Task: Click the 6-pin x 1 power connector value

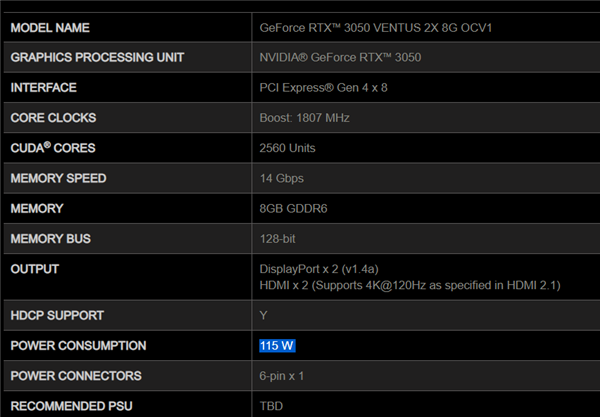Action: [x=283, y=376]
